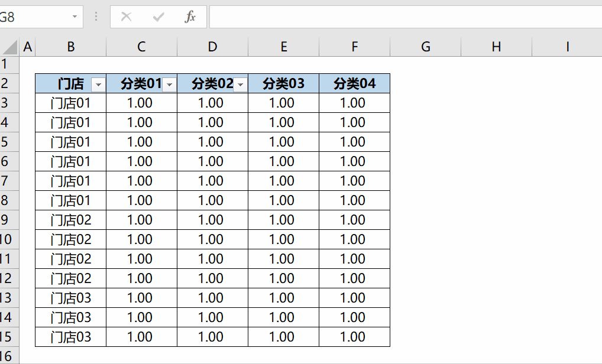Click the formula bar options dots
Image resolution: width=602 pixels, height=364 pixels.
[x=96, y=17]
